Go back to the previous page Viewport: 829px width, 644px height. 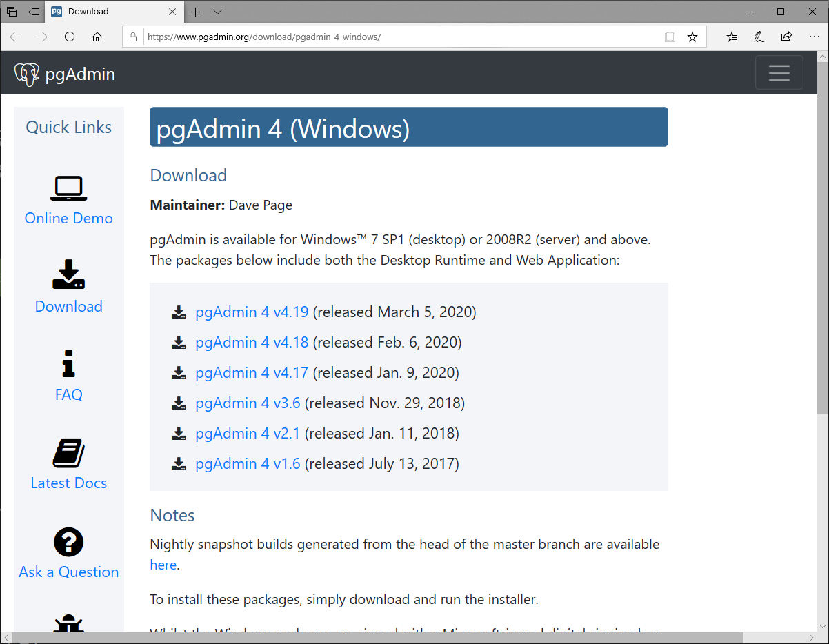(x=15, y=37)
